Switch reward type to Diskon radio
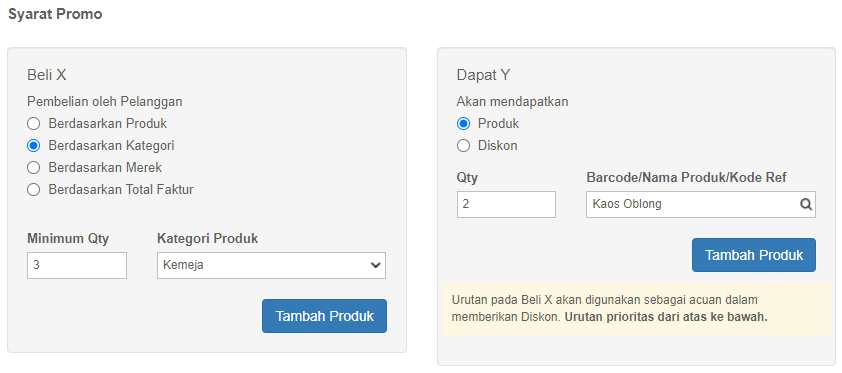The width and height of the screenshot is (842, 373). click(463, 146)
